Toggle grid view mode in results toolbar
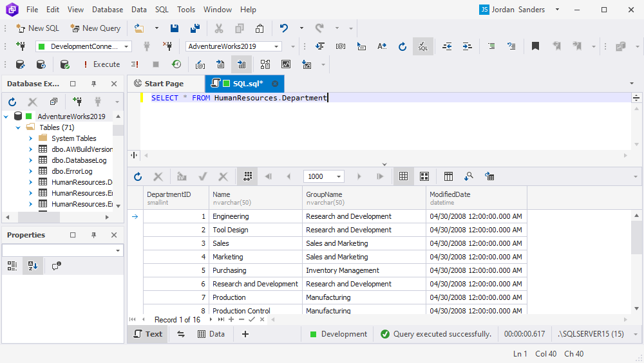Viewport: 644px width, 363px height. point(404,176)
